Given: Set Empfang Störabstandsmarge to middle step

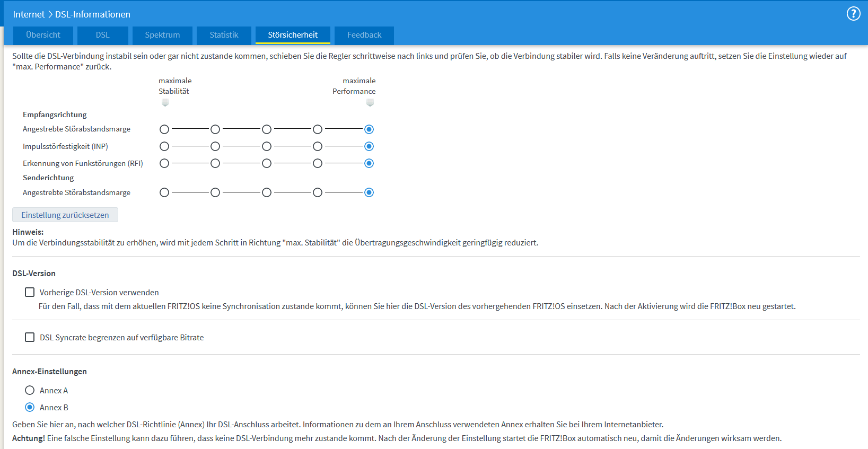Looking at the screenshot, I should click(x=267, y=129).
